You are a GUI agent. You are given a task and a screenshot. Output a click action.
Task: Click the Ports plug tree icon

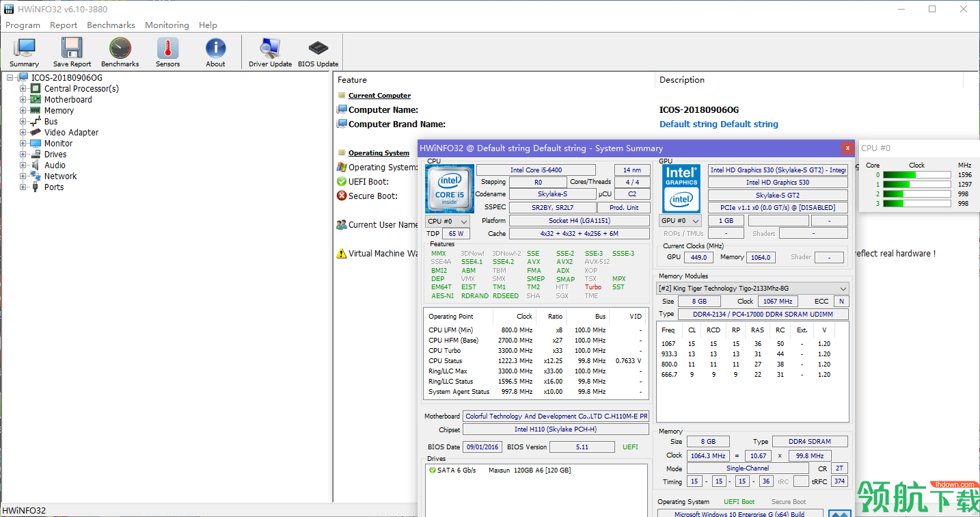pos(36,187)
